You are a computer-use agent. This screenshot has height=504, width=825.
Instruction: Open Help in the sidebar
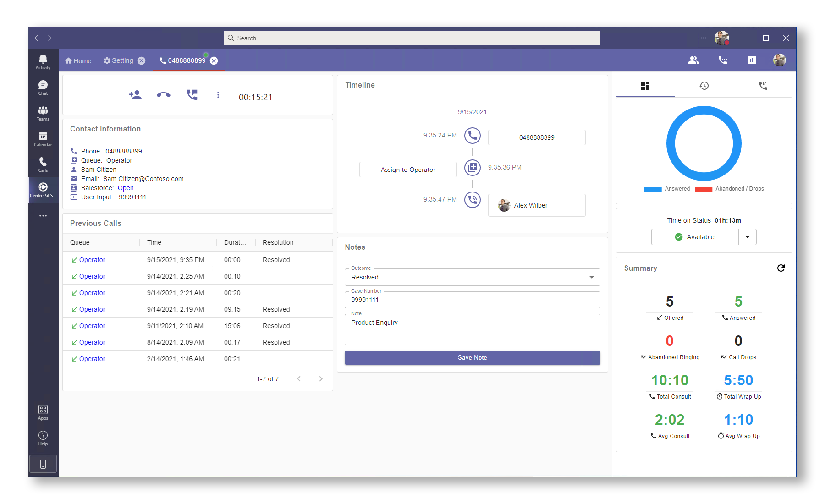pyautogui.click(x=43, y=438)
